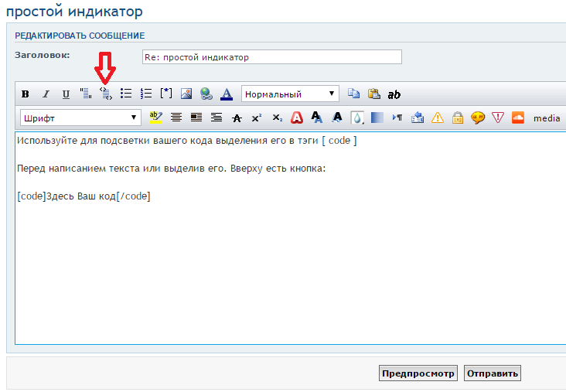Click the insert image icon

(186, 94)
